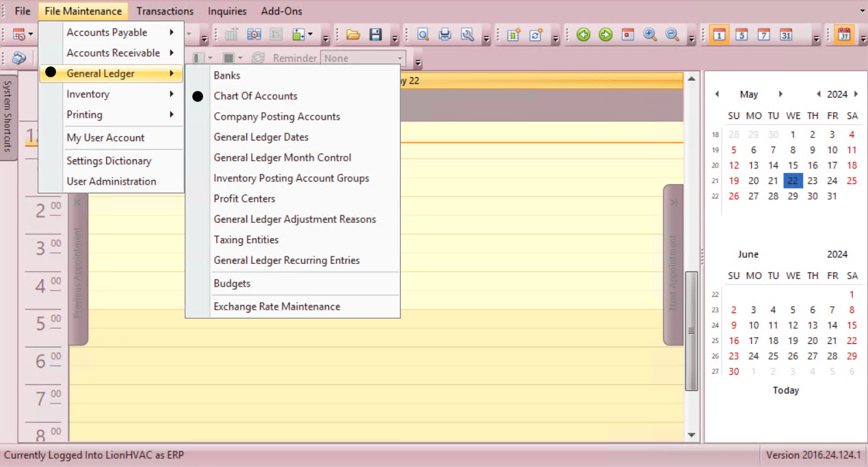The height and width of the screenshot is (467, 868).
Task: Select Chart Of Accounts from the submenu
Action: coord(256,96)
